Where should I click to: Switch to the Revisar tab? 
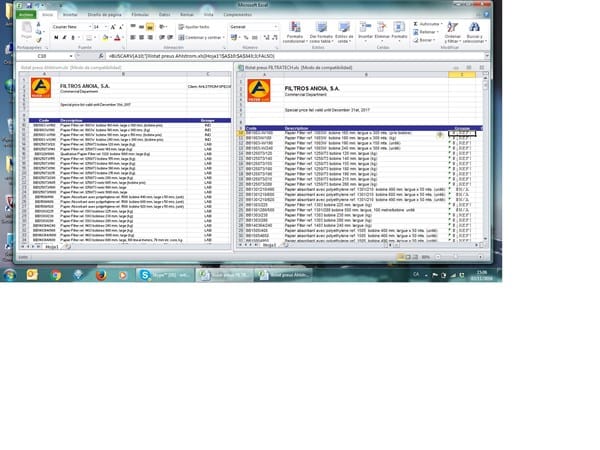pyautogui.click(x=187, y=15)
